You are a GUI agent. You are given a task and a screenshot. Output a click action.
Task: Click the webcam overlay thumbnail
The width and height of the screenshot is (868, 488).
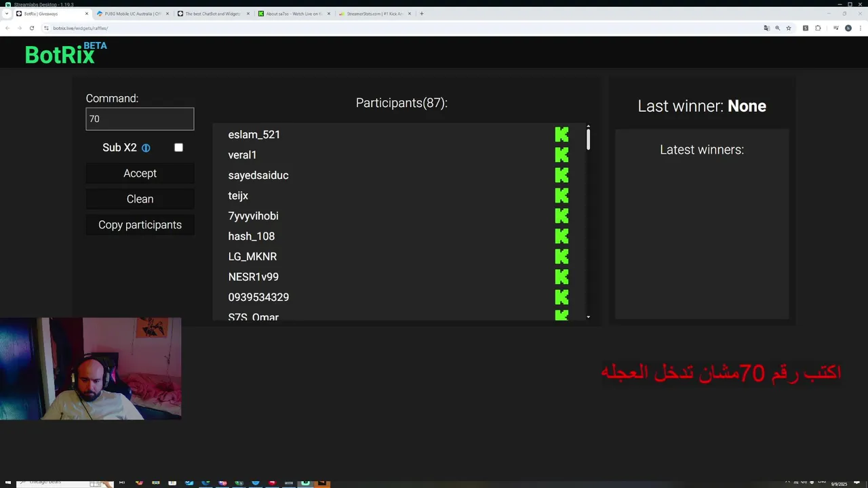(x=91, y=369)
